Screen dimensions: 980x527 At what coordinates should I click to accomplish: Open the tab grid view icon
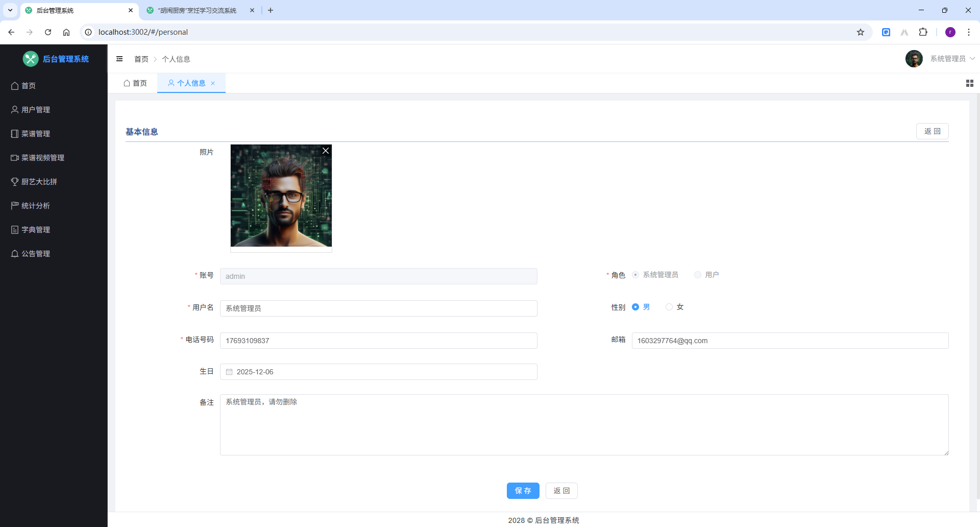click(x=970, y=83)
